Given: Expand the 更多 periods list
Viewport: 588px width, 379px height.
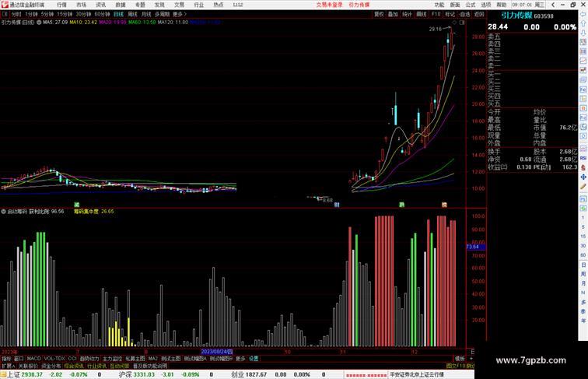Looking at the screenshot, I should (179, 14).
